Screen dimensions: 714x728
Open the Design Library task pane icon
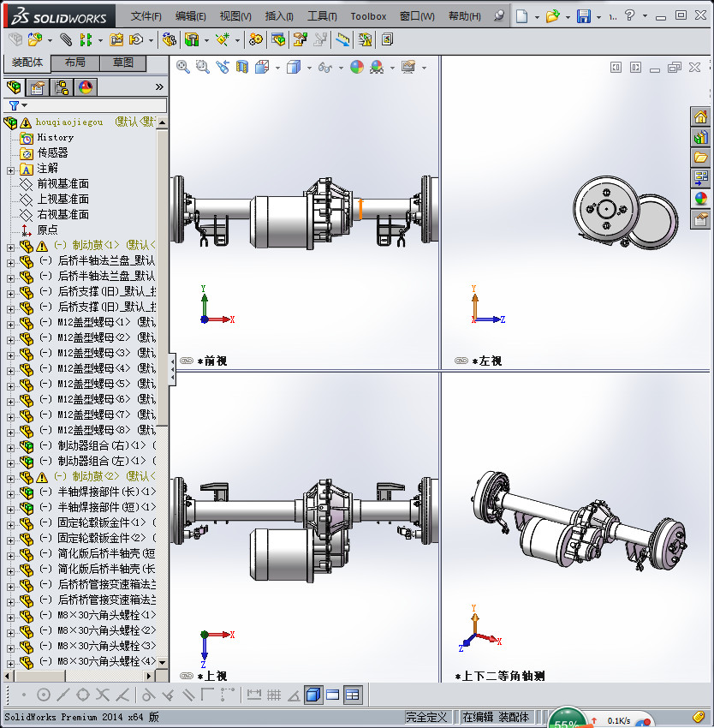click(x=700, y=137)
